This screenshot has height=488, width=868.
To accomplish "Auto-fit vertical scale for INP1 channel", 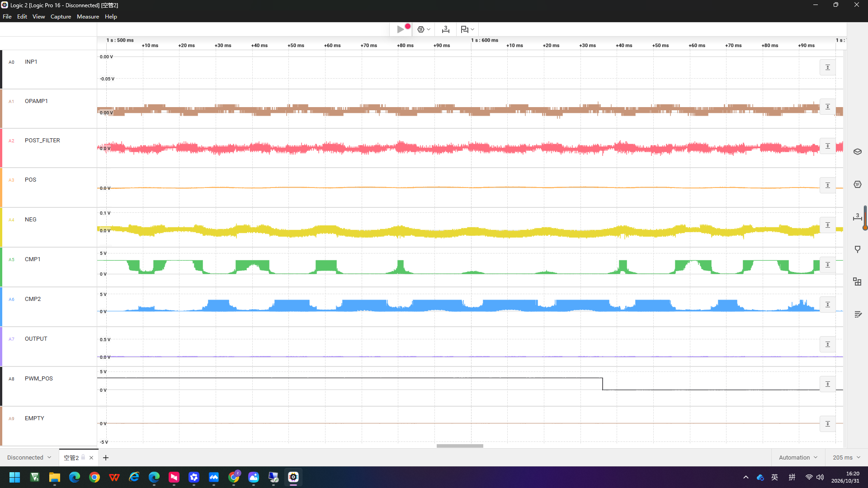I will [x=828, y=67].
